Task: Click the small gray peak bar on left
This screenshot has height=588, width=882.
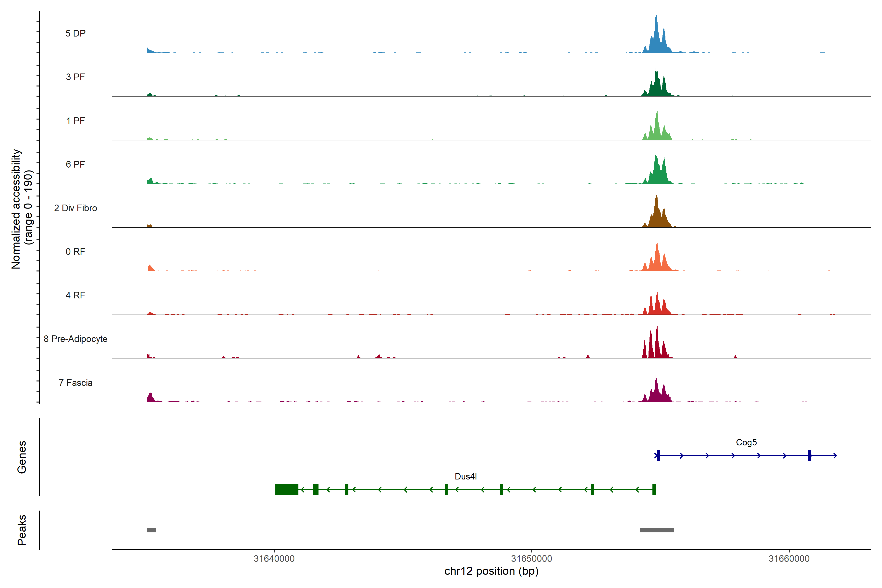Action: pyautogui.click(x=151, y=530)
